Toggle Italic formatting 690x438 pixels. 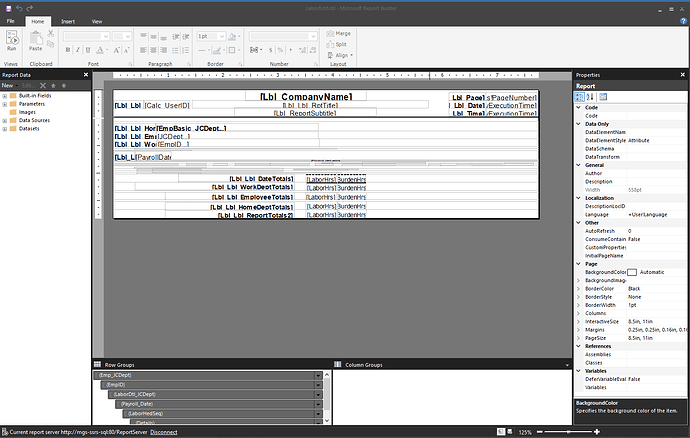pyautogui.click(x=78, y=50)
